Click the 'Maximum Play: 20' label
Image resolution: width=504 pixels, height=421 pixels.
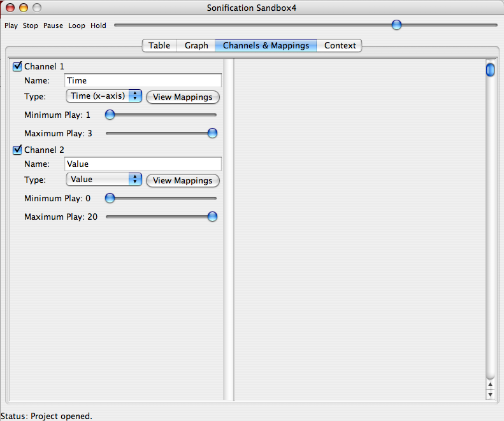(x=61, y=217)
